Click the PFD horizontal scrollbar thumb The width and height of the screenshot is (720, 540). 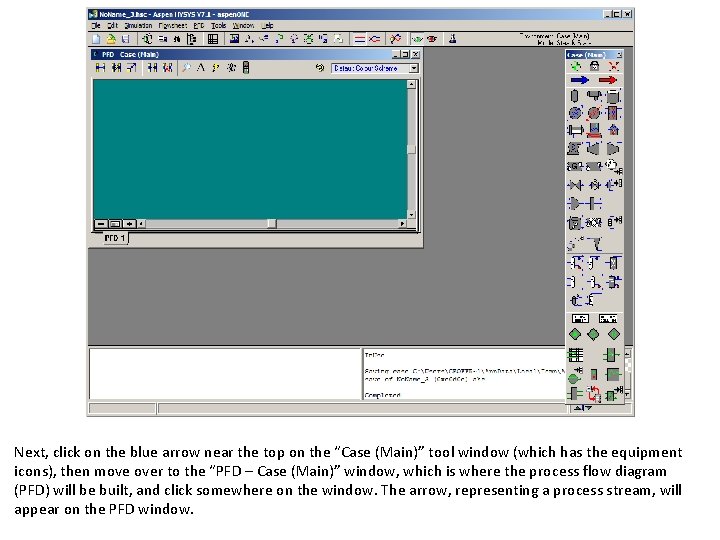click(x=272, y=224)
